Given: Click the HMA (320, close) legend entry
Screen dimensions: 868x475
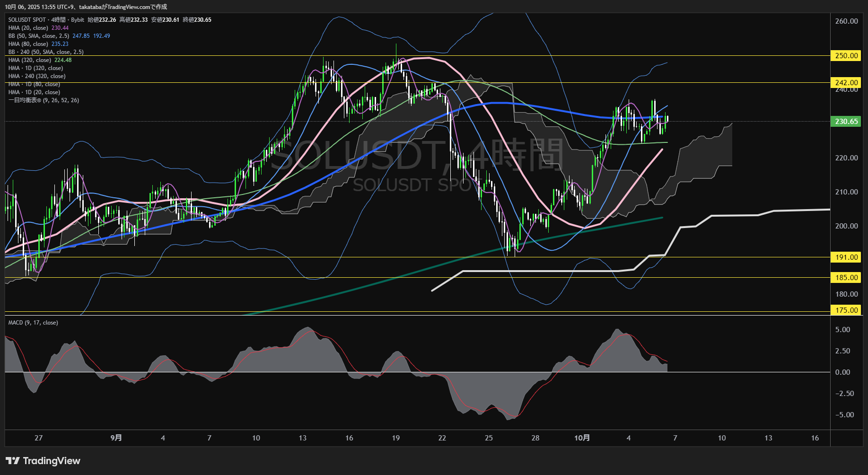Looking at the screenshot, I should [x=29, y=60].
